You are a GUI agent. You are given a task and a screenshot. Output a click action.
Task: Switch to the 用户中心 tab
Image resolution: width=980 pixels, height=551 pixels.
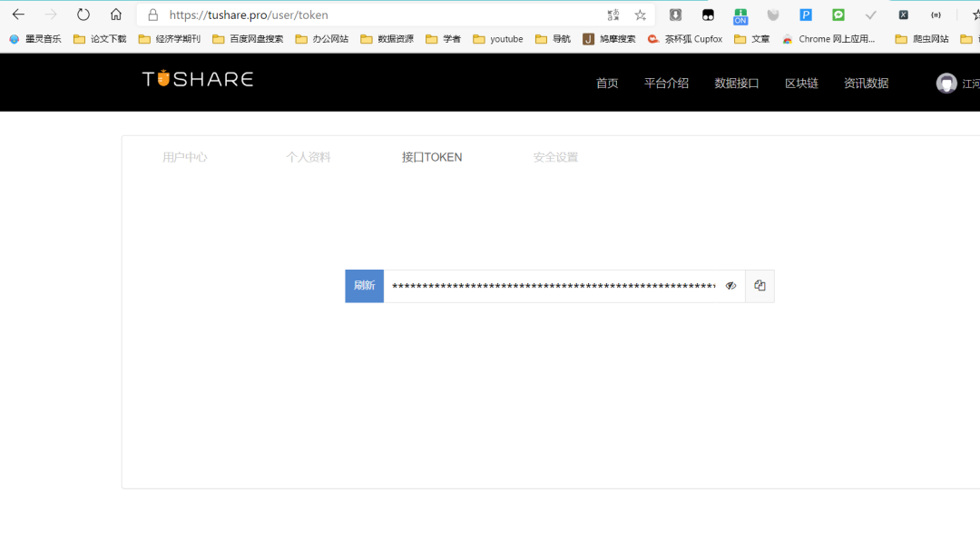click(x=184, y=157)
